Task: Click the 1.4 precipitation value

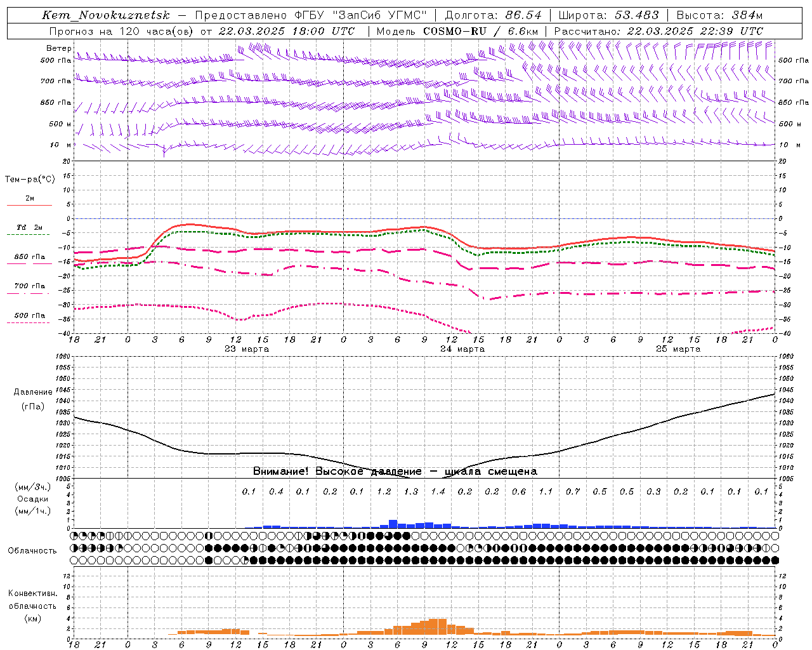Action: [x=438, y=491]
